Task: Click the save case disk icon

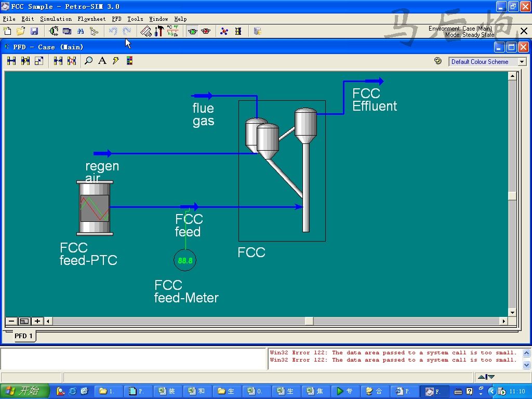Action: (x=34, y=31)
